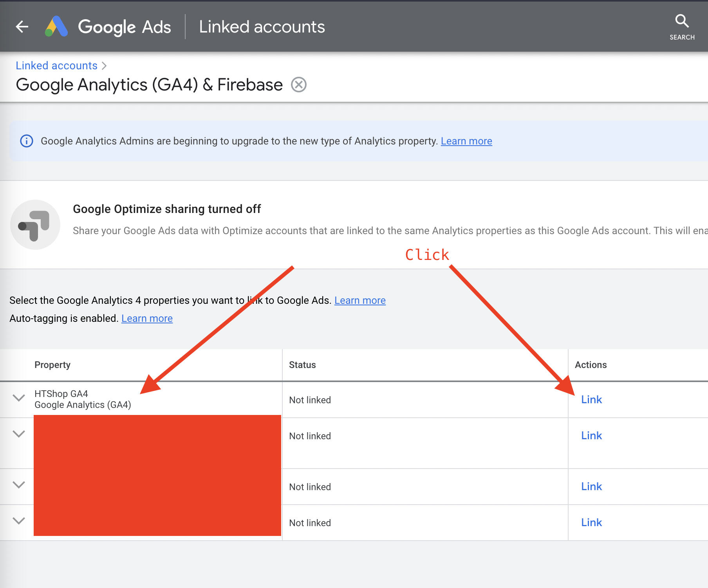Click Not linked status for HTShop GA4
Viewport: 708px width, 588px height.
tap(310, 400)
